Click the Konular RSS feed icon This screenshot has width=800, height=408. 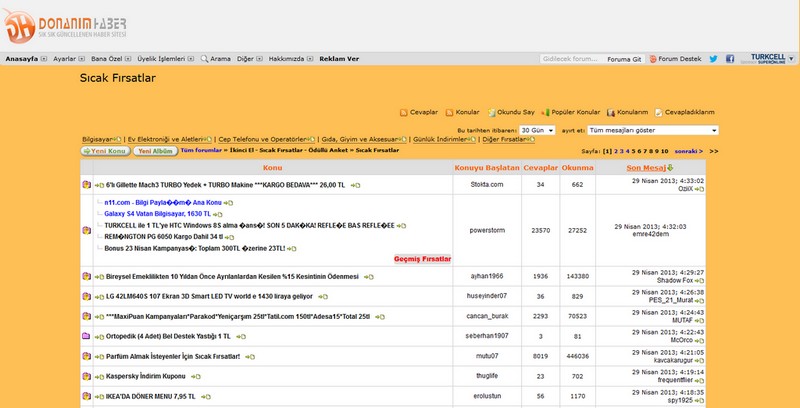point(449,113)
